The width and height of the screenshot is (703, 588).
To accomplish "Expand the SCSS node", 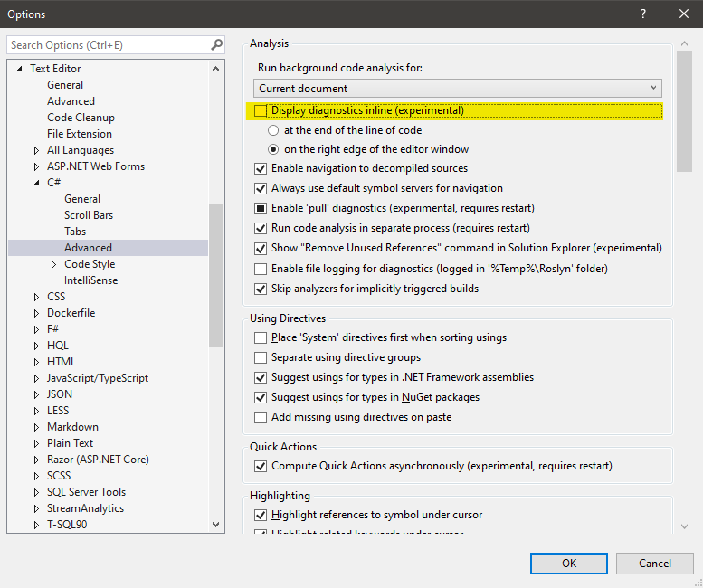I will pos(36,476).
